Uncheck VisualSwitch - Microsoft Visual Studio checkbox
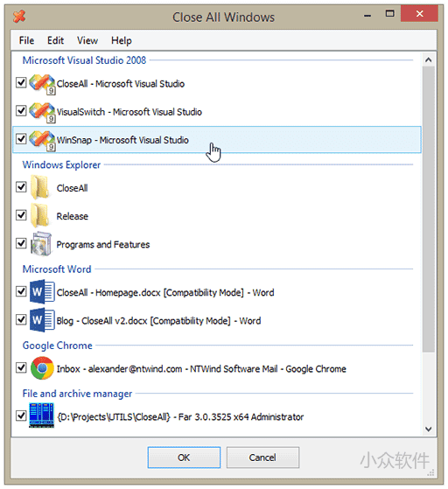Image resolution: width=448 pixels, height=489 pixels. [21, 110]
